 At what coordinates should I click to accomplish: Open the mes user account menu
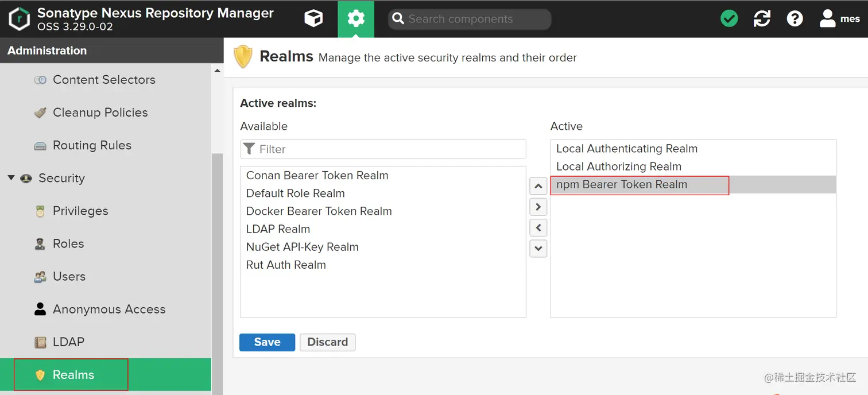coord(839,19)
